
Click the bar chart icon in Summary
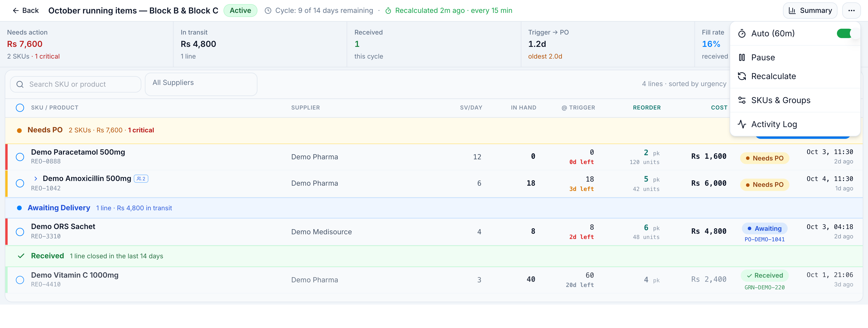pyautogui.click(x=793, y=10)
